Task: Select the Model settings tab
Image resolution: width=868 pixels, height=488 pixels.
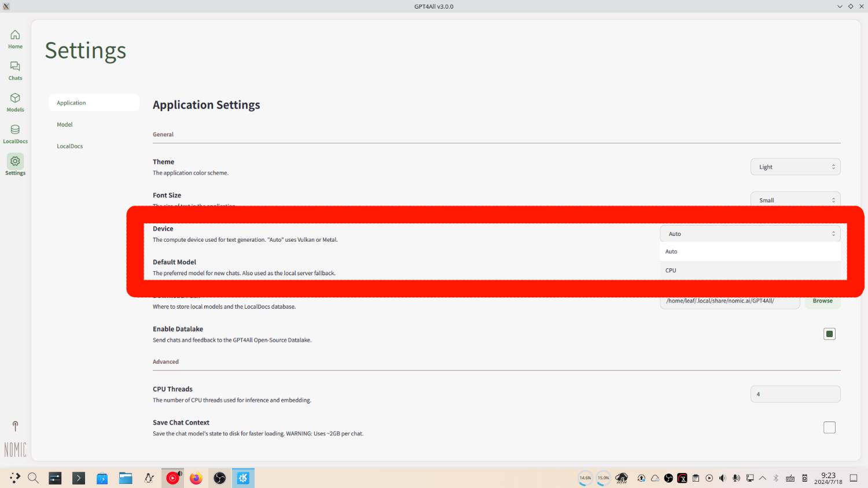Action: [94, 124]
